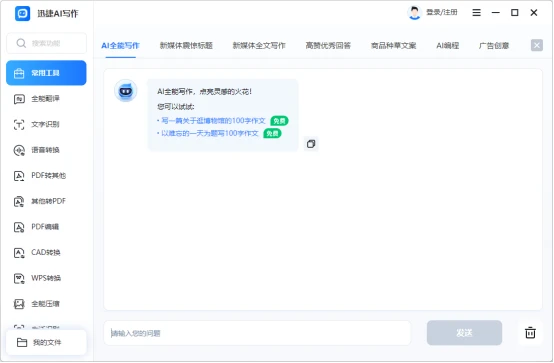The width and height of the screenshot is (554, 363).
Task: Select 语音转换 text in sidebar
Action: pos(46,150)
